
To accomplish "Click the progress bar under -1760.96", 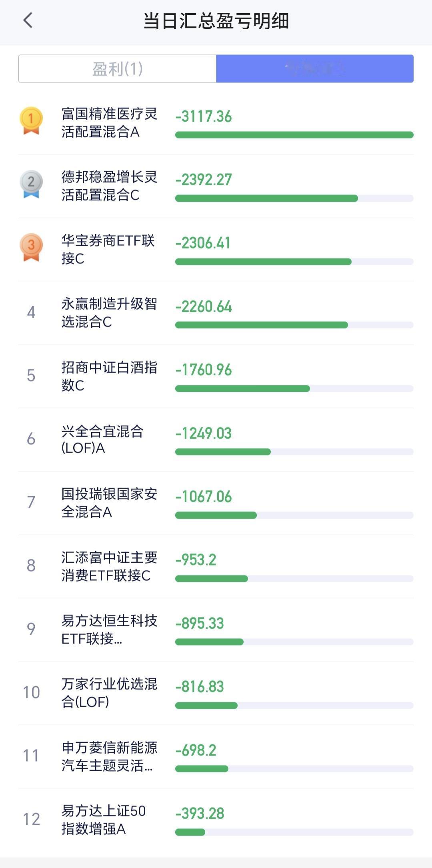I will [x=294, y=389].
